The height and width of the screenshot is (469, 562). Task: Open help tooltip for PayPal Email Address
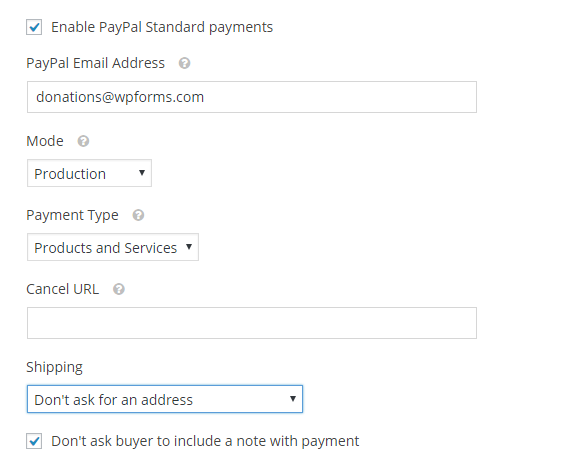tap(184, 63)
